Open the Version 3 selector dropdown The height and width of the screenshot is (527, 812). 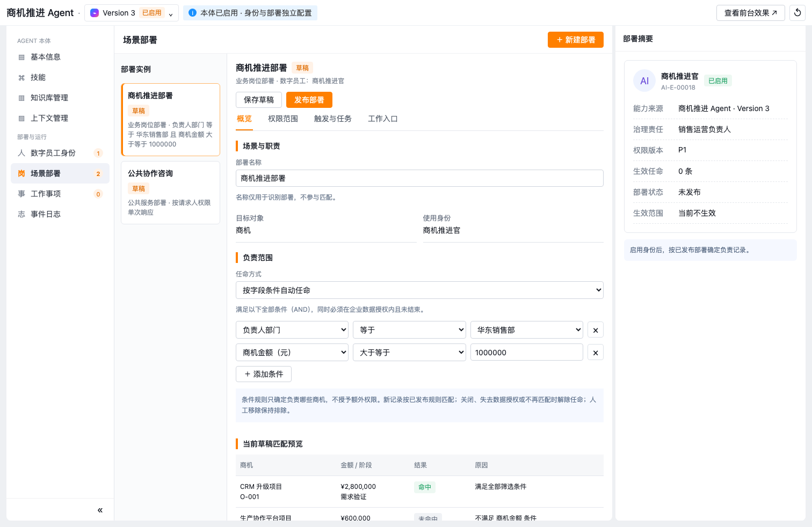point(132,13)
